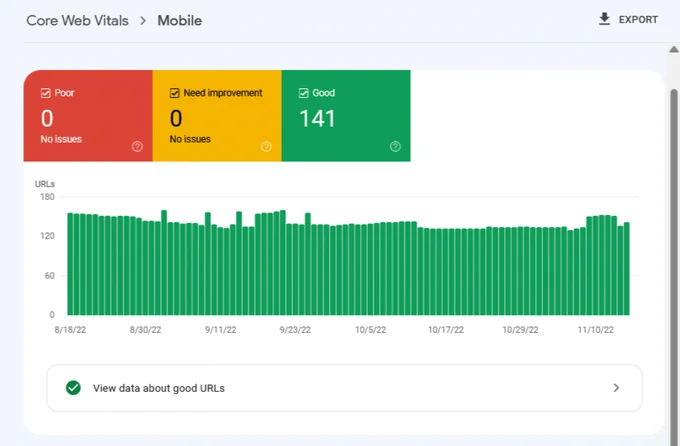Click 'No issues' under Need improvement
Image resolution: width=680 pixels, height=446 pixels.
[190, 139]
